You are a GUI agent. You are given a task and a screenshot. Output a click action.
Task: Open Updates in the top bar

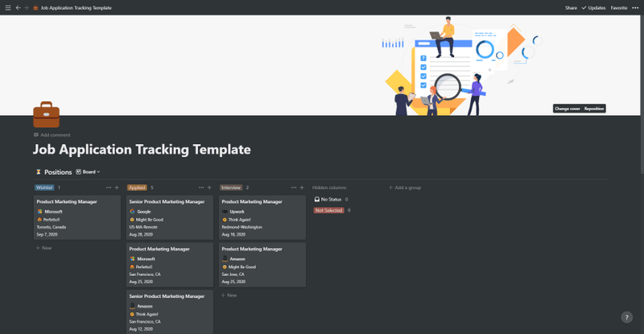pos(593,8)
